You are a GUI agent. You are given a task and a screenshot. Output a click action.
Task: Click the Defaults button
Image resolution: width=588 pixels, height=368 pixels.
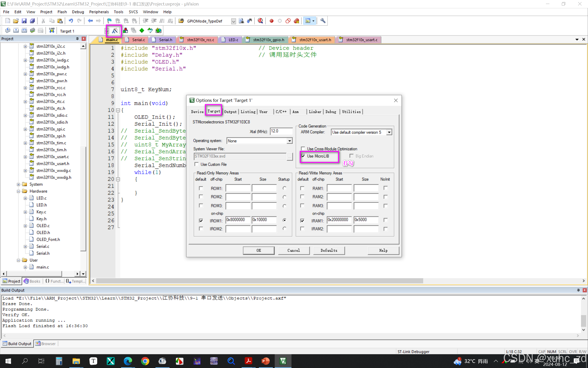click(x=329, y=250)
